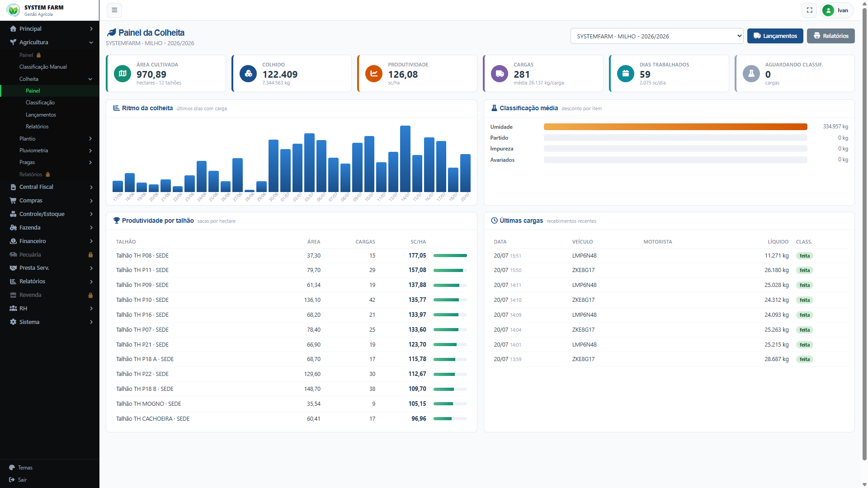Enter fullscreen mode icon
The height and width of the screenshot is (488, 868).
[809, 10]
